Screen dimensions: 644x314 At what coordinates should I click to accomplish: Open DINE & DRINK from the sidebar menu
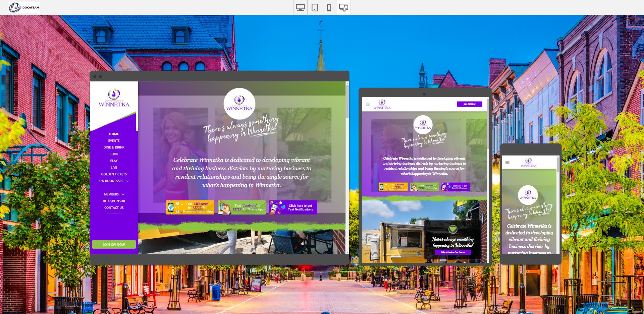114,147
